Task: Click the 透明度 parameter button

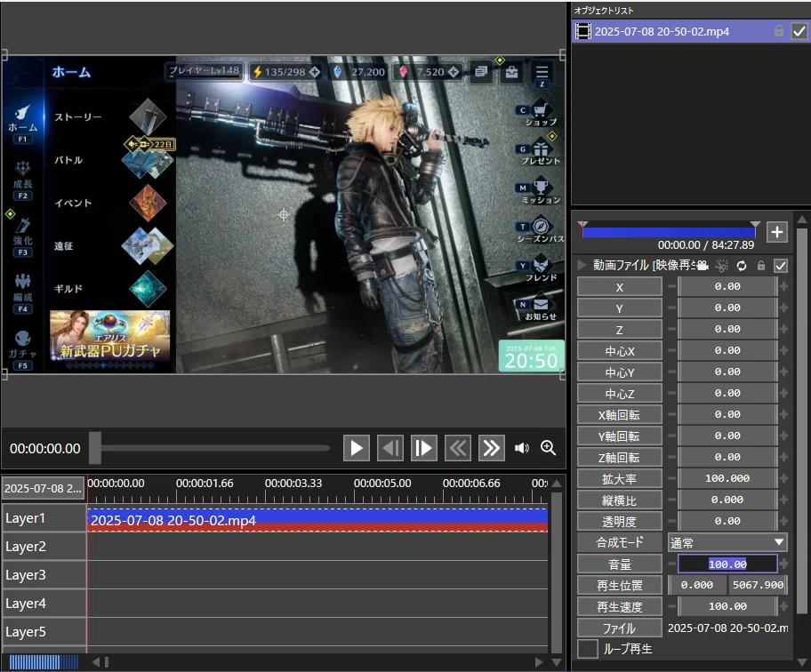Action: [x=620, y=522]
